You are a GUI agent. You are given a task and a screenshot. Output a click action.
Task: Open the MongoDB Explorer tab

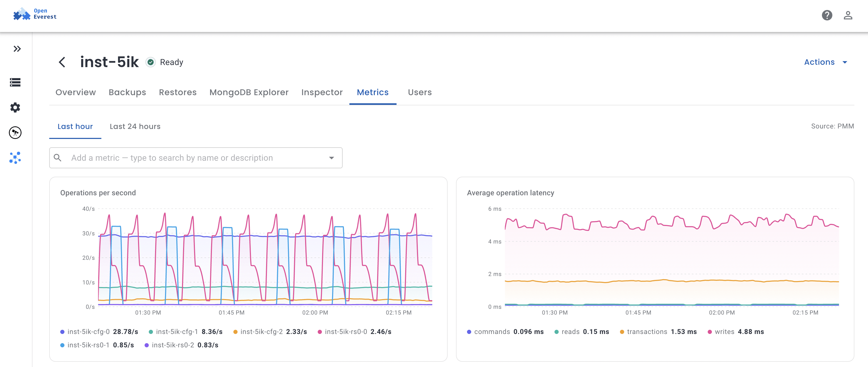[249, 92]
